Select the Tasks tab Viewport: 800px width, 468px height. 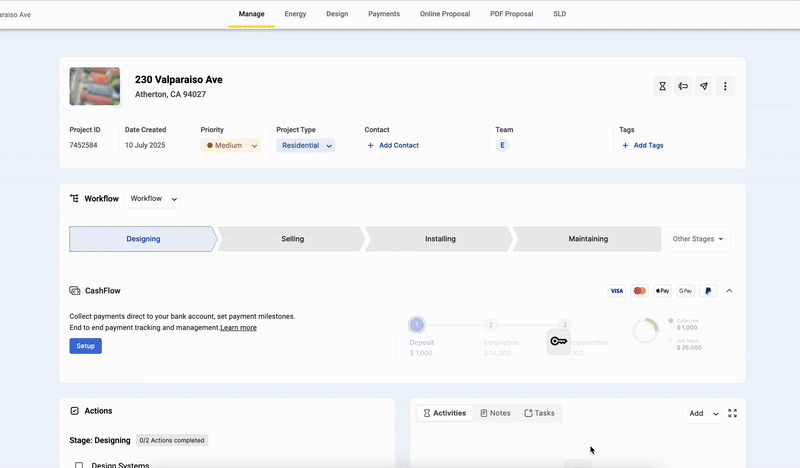(x=539, y=413)
